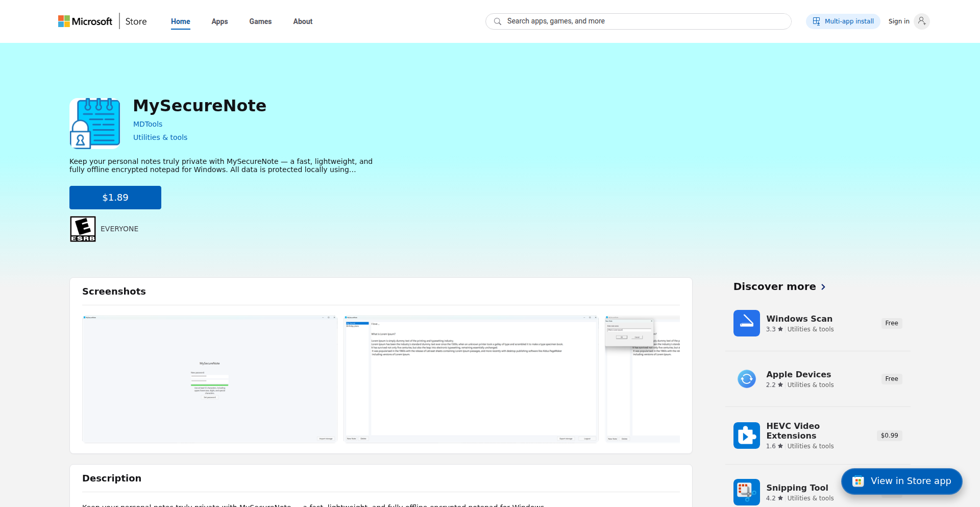Click the ESRB Everyone rating icon
Viewport: 980px width, 507px height.
(83, 229)
